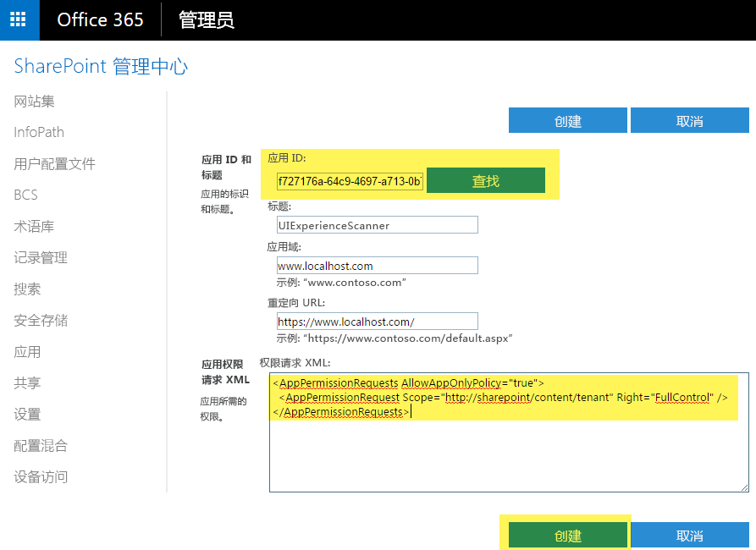The width and height of the screenshot is (756, 550).
Task: Grab the XML text area resize handle
Action: pos(744,487)
